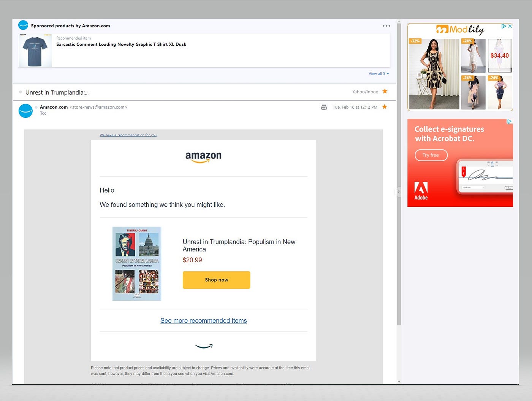Open the $34.40 dress ad image
532x401 pixels.
(x=500, y=55)
